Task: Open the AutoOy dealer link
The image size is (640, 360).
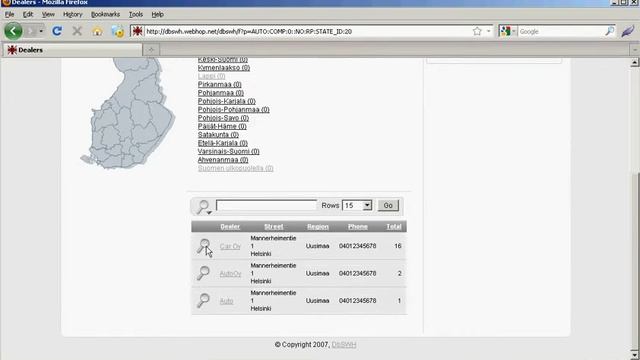Action: pyautogui.click(x=230, y=274)
